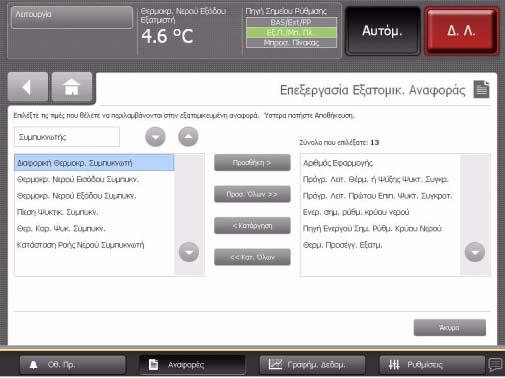Move the available items list down with its arrow

189,252
